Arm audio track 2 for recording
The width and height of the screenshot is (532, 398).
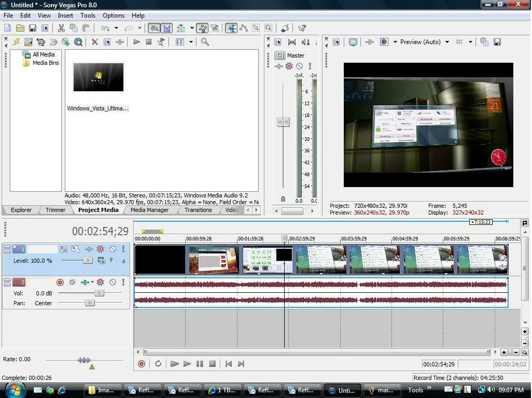coord(60,282)
